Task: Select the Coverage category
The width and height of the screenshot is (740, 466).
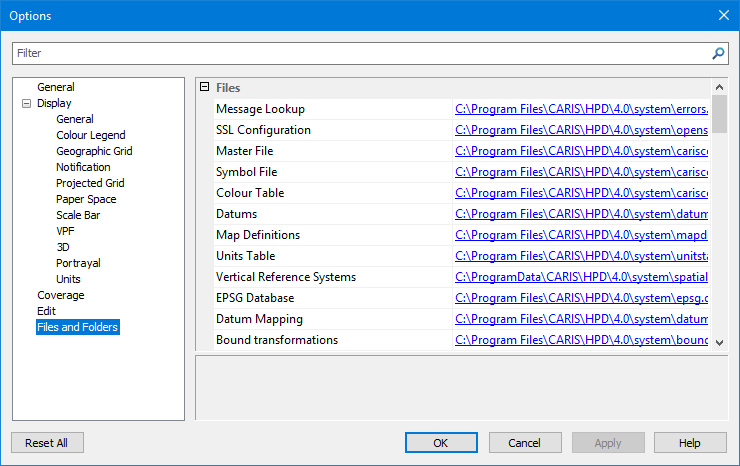Action: click(x=60, y=295)
